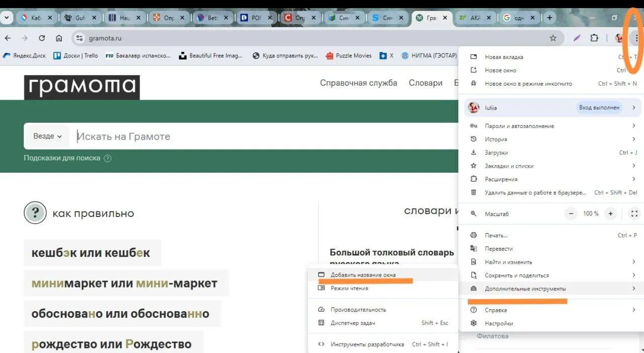Open Словари page link
The height and width of the screenshot is (353, 644).
point(426,83)
